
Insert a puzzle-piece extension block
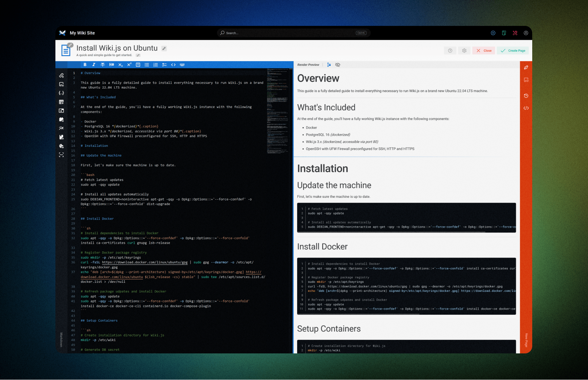click(x=61, y=120)
